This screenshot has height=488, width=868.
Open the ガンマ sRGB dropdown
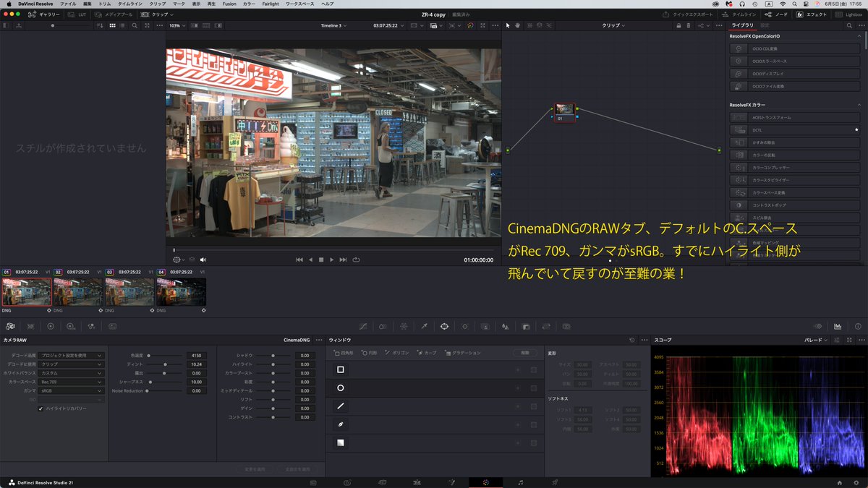tap(72, 390)
